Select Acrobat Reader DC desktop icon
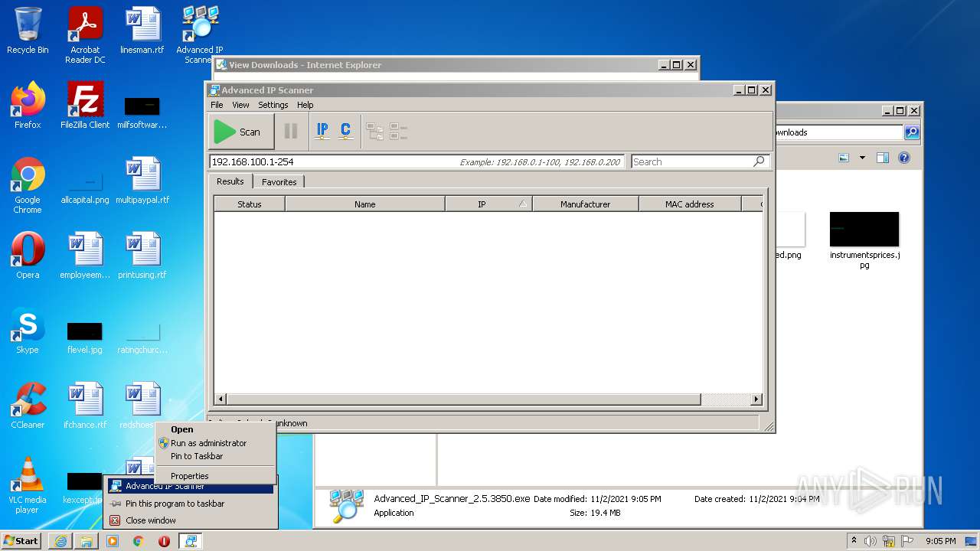980x551 pixels. (85, 35)
